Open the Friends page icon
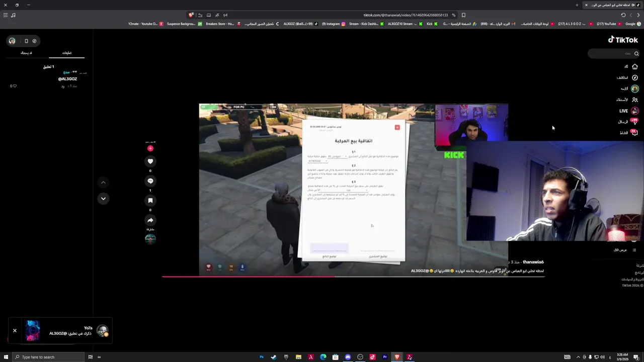 635,100
